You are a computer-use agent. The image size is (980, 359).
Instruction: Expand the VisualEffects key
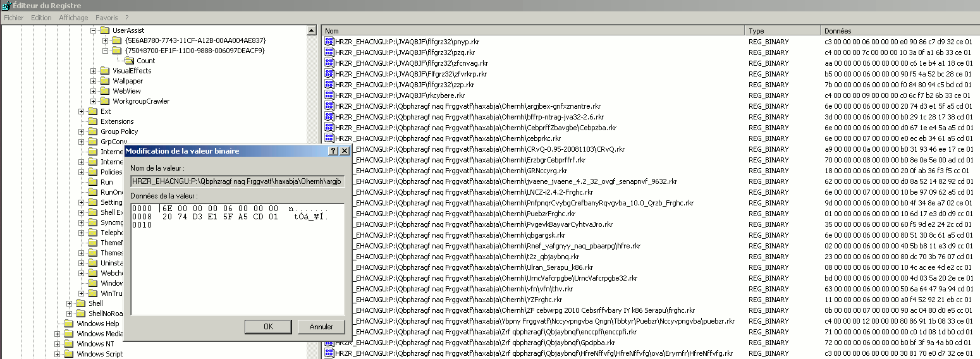click(94, 71)
